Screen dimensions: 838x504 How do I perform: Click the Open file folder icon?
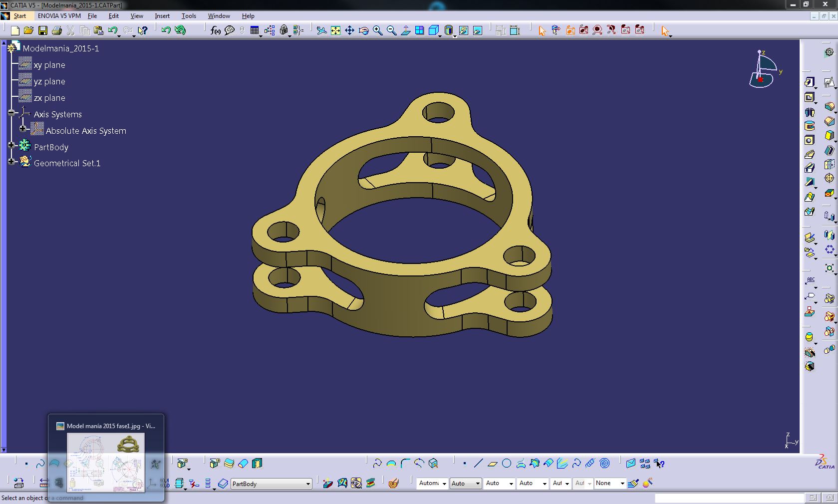[x=29, y=31]
